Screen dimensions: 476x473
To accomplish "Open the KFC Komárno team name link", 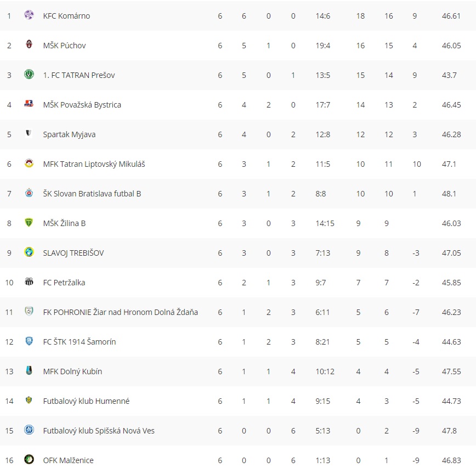I will [66, 16].
